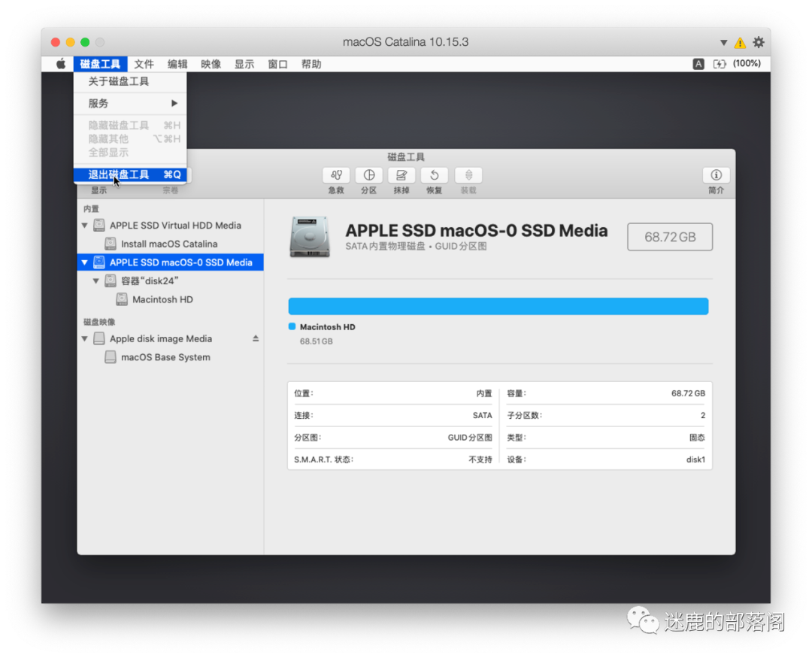Click the battery charging status icon

[720, 64]
